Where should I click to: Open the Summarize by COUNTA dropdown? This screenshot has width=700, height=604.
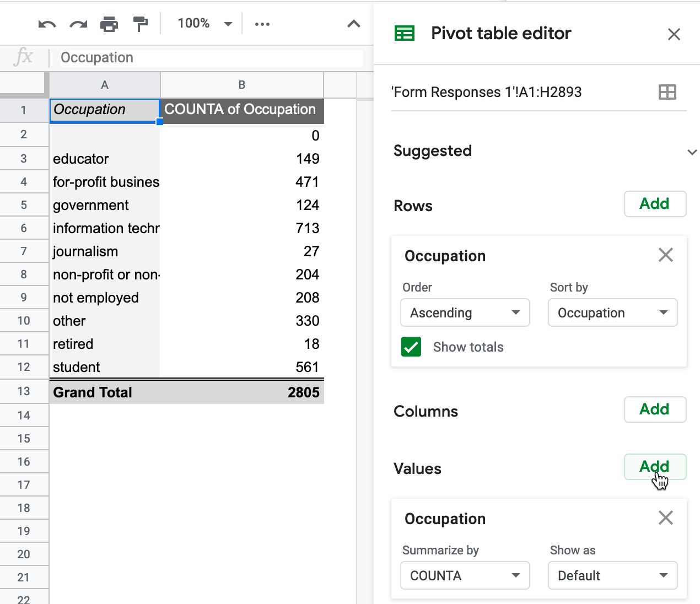(x=465, y=575)
